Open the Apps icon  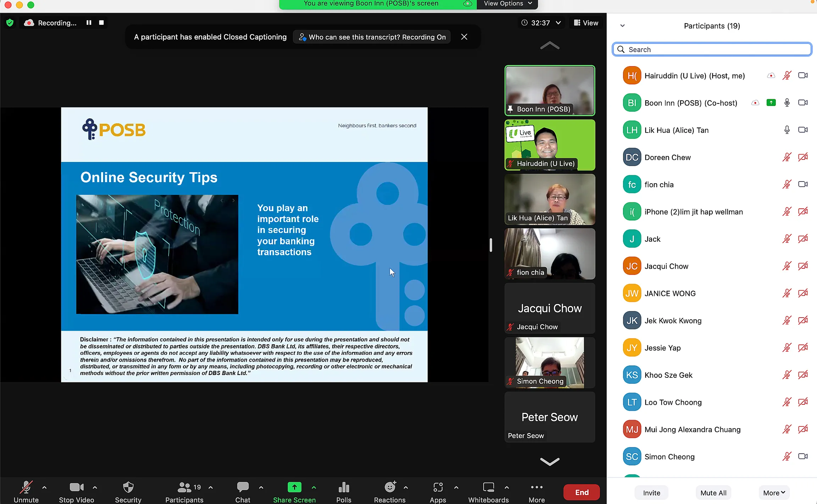click(438, 487)
